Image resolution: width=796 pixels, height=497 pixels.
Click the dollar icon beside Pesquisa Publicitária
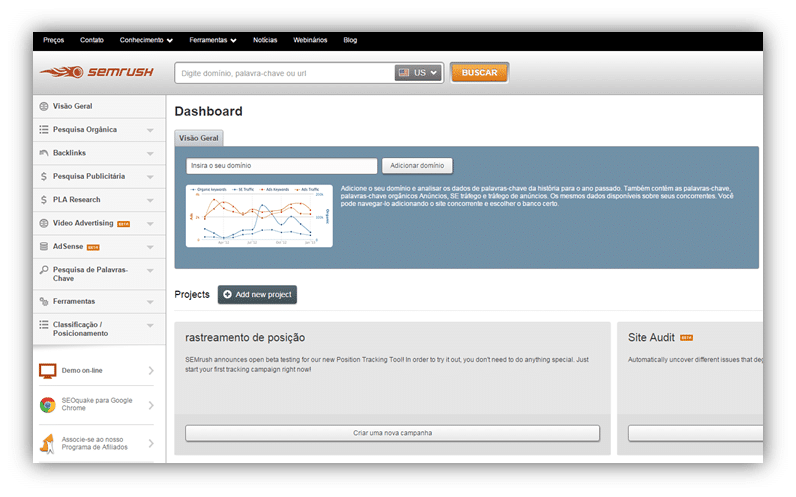point(44,176)
